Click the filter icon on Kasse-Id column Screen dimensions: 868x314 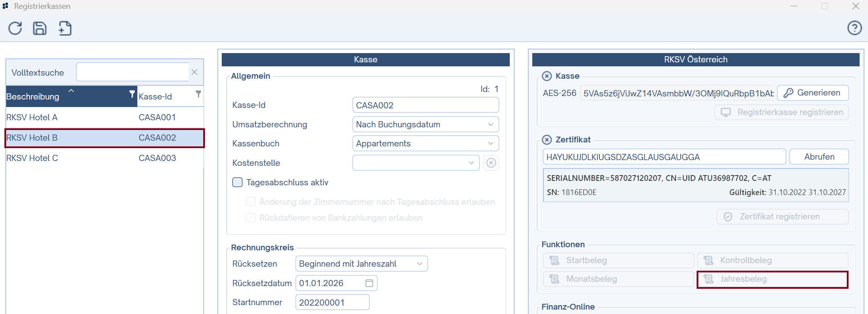coord(198,94)
